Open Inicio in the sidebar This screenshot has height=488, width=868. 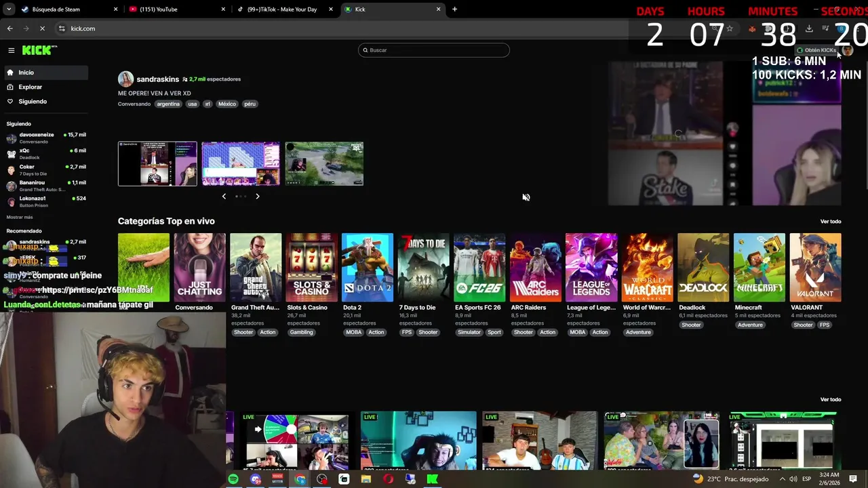coord(45,73)
